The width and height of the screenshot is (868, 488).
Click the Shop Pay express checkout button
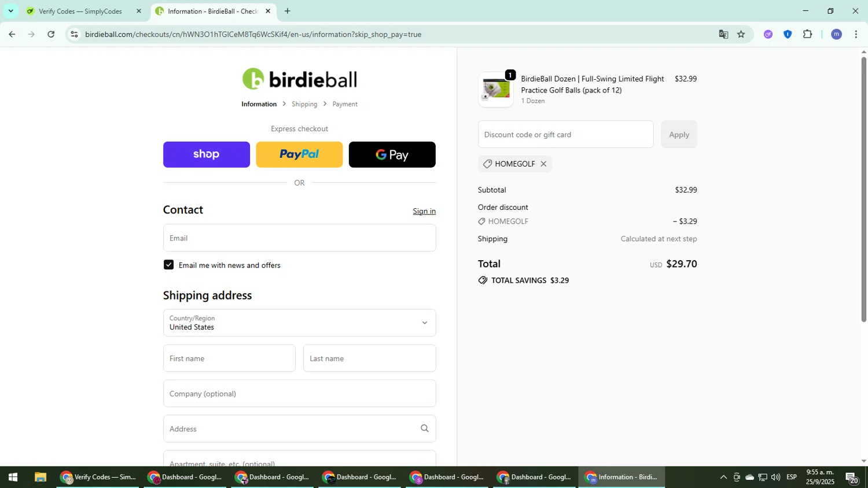pyautogui.click(x=206, y=154)
